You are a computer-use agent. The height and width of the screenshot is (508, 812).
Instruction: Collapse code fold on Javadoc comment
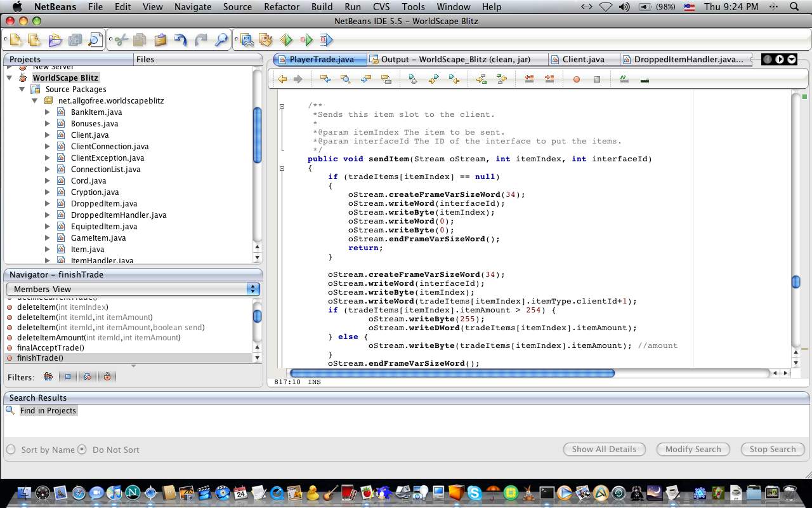[x=282, y=106]
